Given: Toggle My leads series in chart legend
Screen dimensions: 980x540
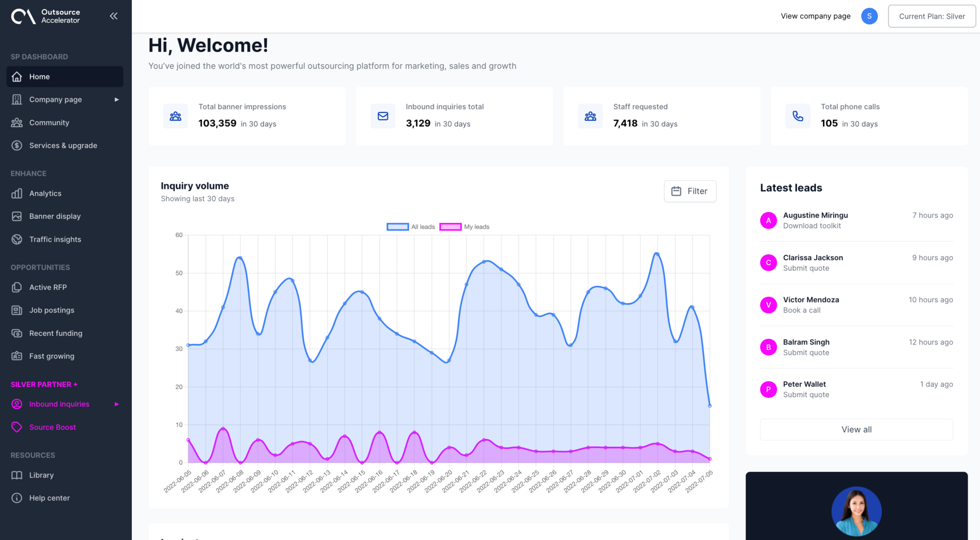Looking at the screenshot, I should [x=464, y=227].
